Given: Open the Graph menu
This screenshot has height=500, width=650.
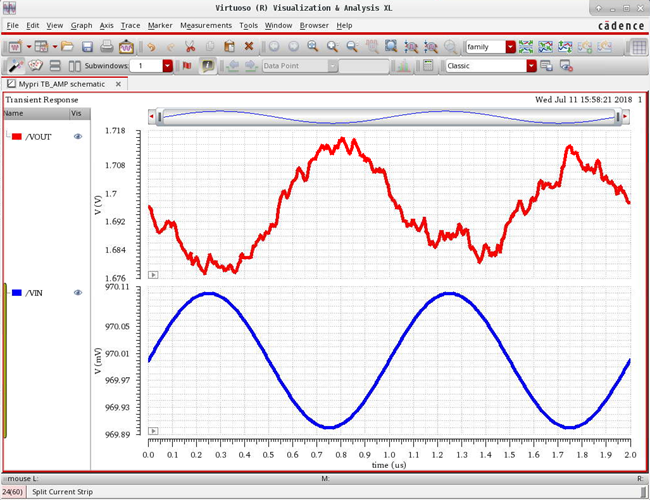Looking at the screenshot, I should [81, 26].
